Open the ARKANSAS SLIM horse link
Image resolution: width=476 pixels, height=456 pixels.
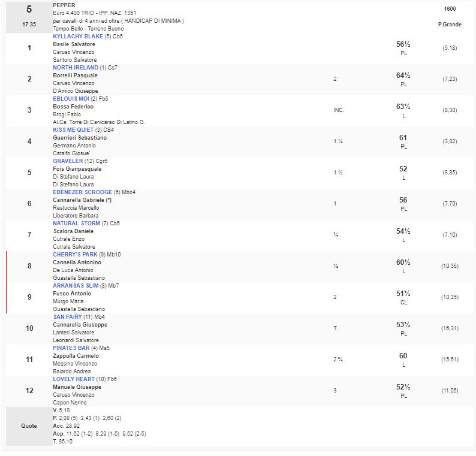pyautogui.click(x=76, y=286)
